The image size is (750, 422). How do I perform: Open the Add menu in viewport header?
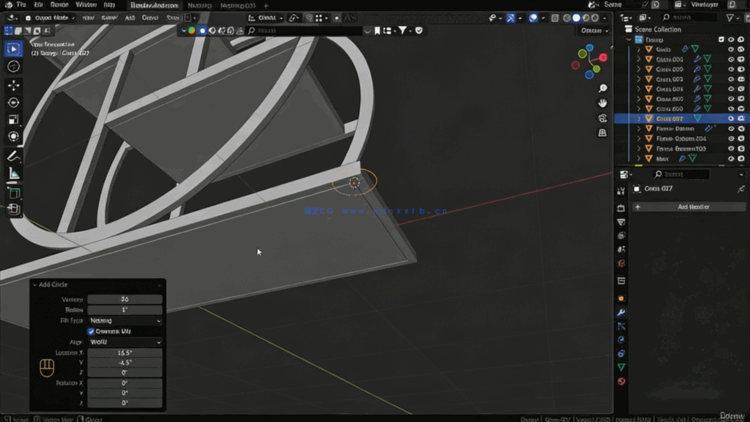(x=130, y=18)
